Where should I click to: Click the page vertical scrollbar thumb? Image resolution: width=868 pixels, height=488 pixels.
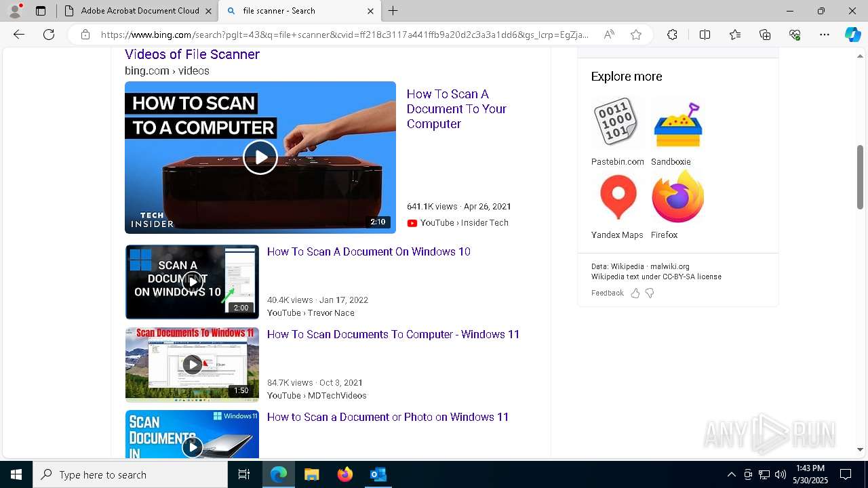[x=860, y=178]
